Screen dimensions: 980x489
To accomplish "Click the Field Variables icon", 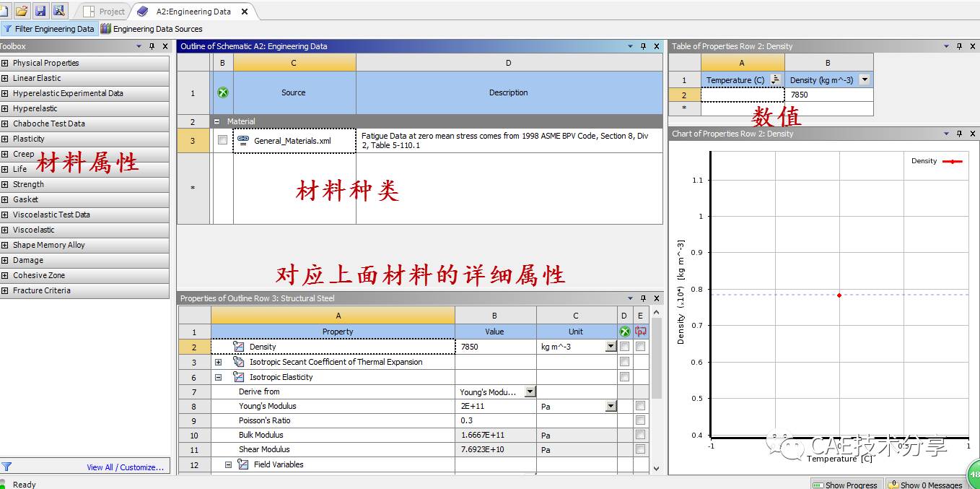I will pos(243,464).
